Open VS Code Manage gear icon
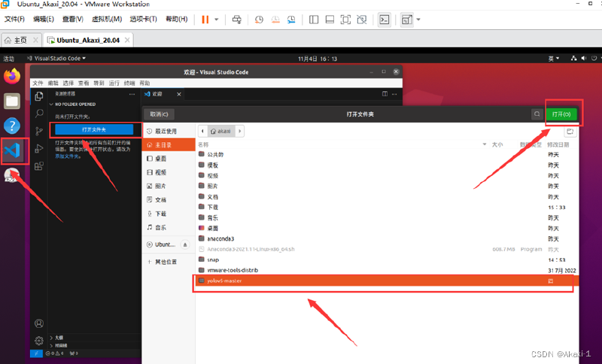This screenshot has width=602, height=364. coord(39,341)
